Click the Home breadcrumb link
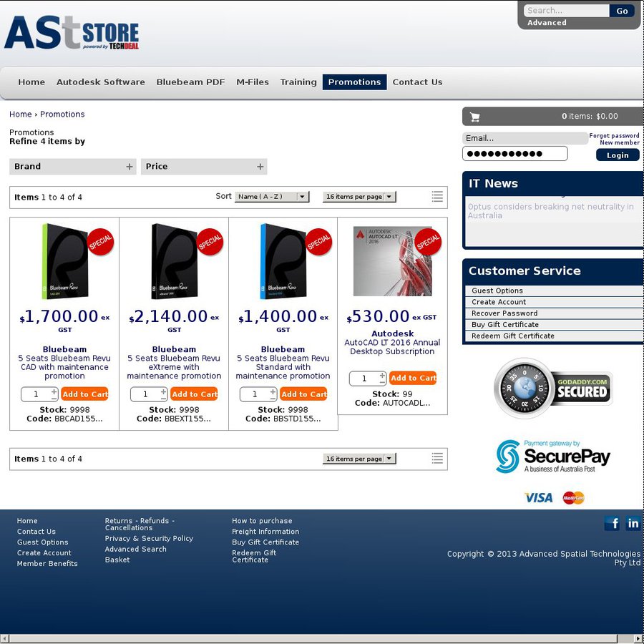 pyautogui.click(x=21, y=114)
